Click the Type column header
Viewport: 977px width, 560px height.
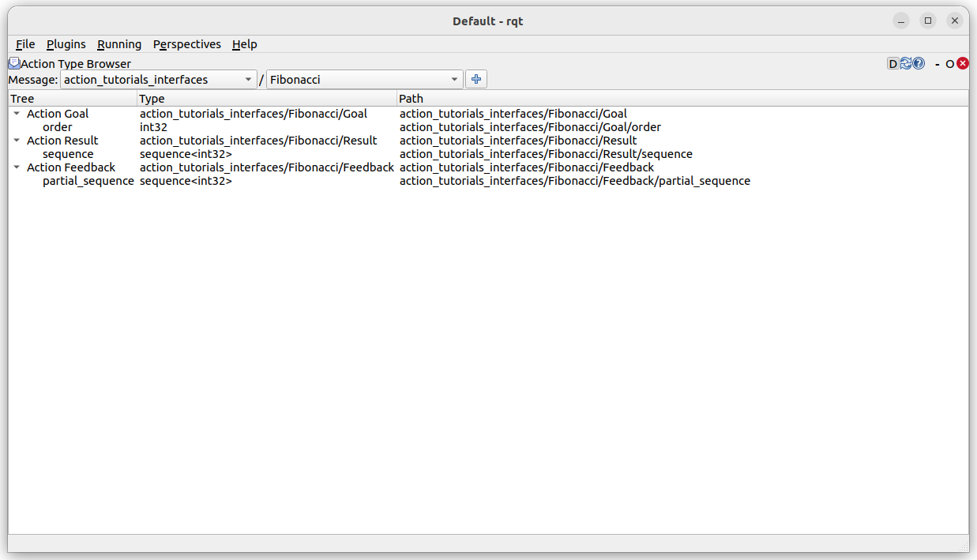click(x=267, y=99)
